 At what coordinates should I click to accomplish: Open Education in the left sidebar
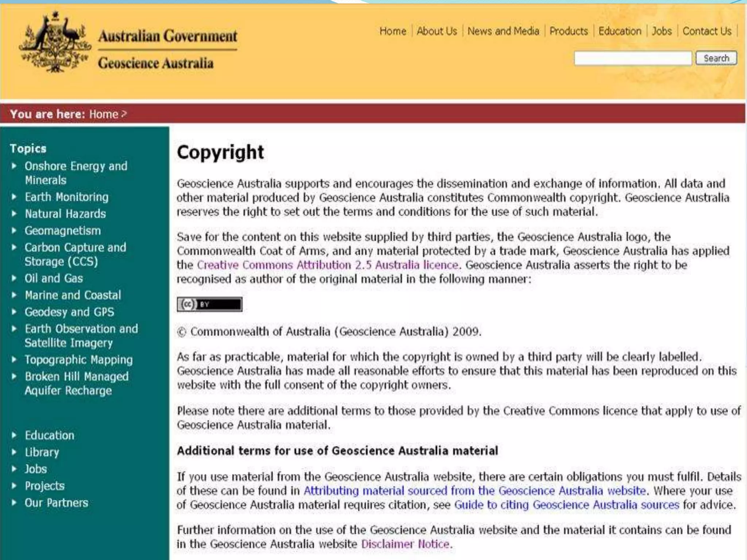point(49,435)
